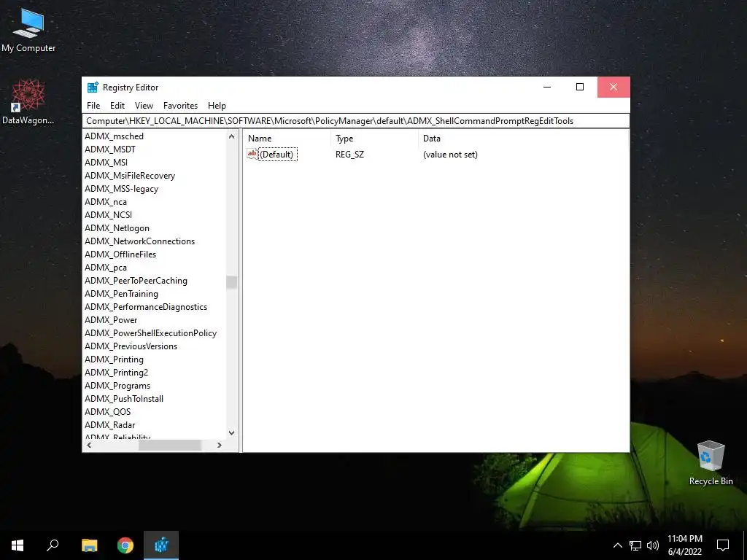Select ADMX_pca key in tree
The image size is (747, 560).
105,268
